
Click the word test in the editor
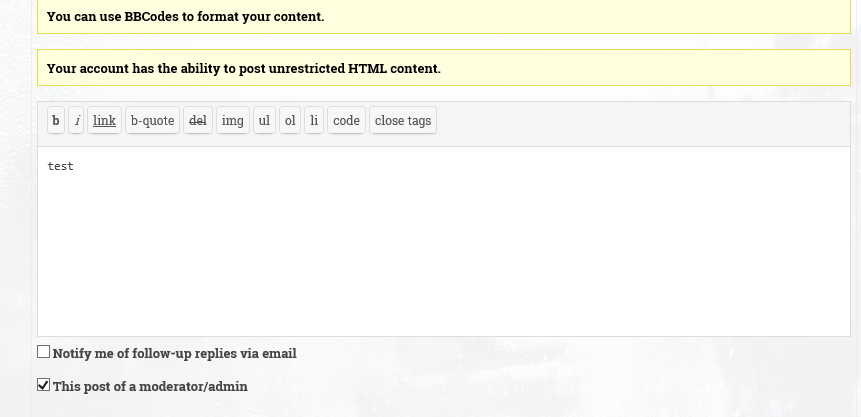(x=60, y=166)
